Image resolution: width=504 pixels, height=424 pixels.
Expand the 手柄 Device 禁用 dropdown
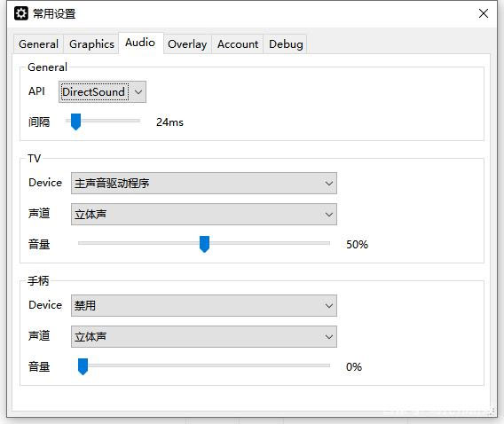point(204,305)
